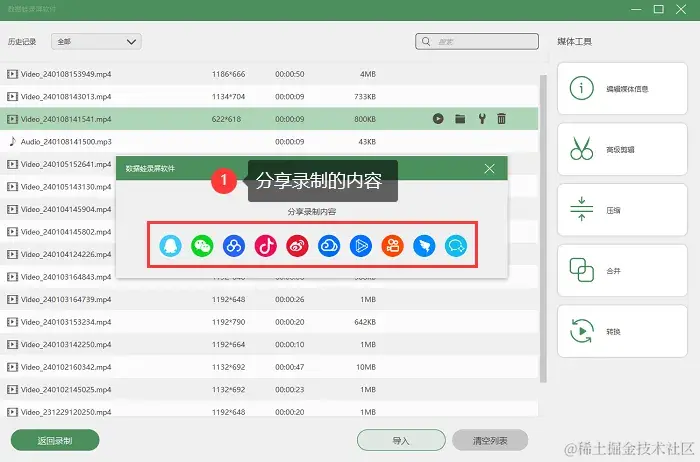Click video icon beside Video_240103142250.mp4
The height and width of the screenshot is (462, 700).
tap(12, 344)
